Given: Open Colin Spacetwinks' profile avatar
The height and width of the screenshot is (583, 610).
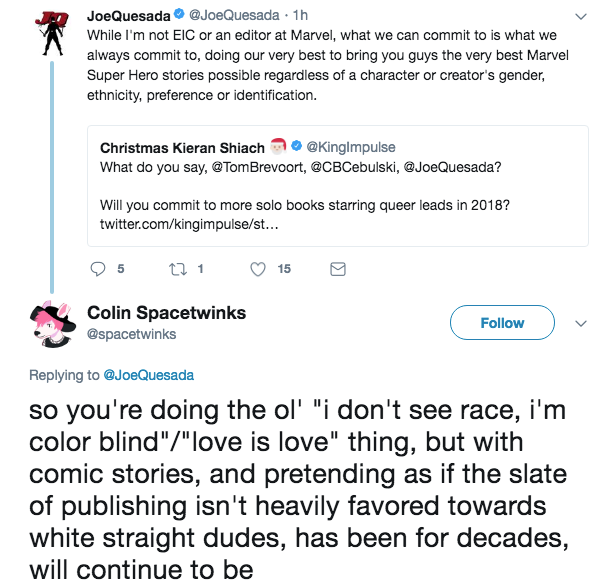Looking at the screenshot, I should pos(50,322).
